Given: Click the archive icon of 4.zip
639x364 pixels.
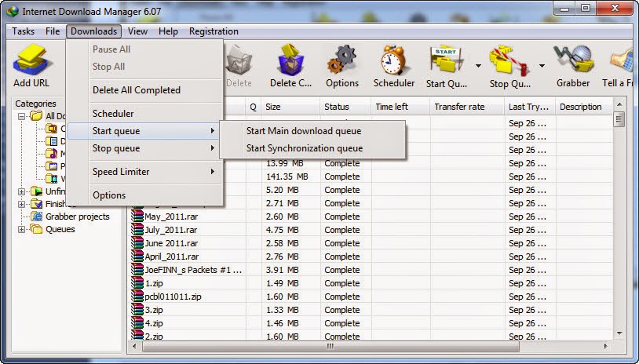Looking at the screenshot, I should coord(137,323).
